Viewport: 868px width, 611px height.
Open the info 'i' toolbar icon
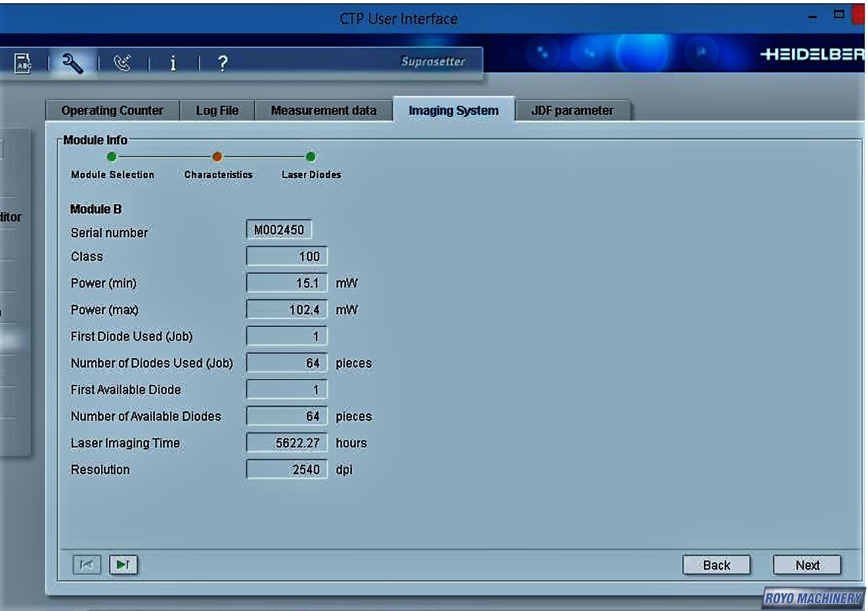pyautogui.click(x=173, y=63)
